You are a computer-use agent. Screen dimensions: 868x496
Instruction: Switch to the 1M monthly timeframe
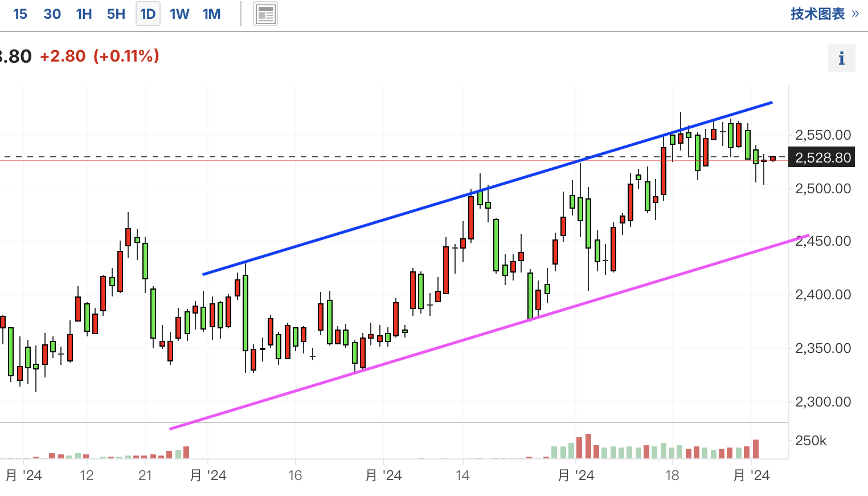click(x=212, y=14)
